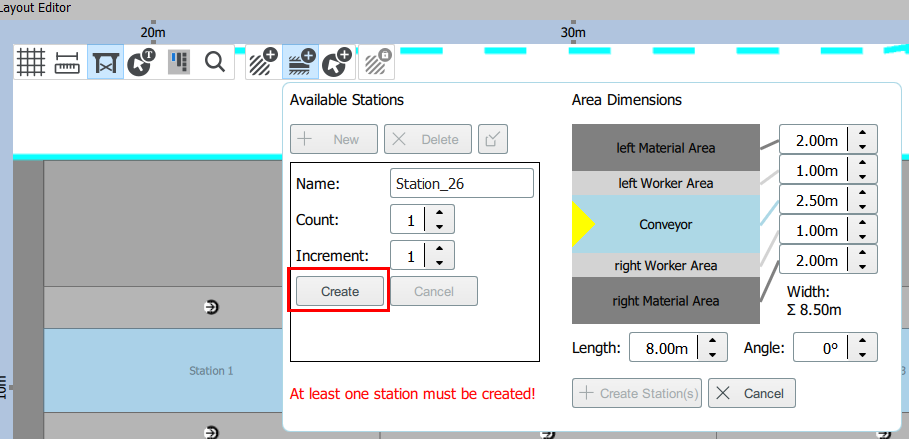
Task: Select the ruler measurement tool
Action: coord(68,62)
